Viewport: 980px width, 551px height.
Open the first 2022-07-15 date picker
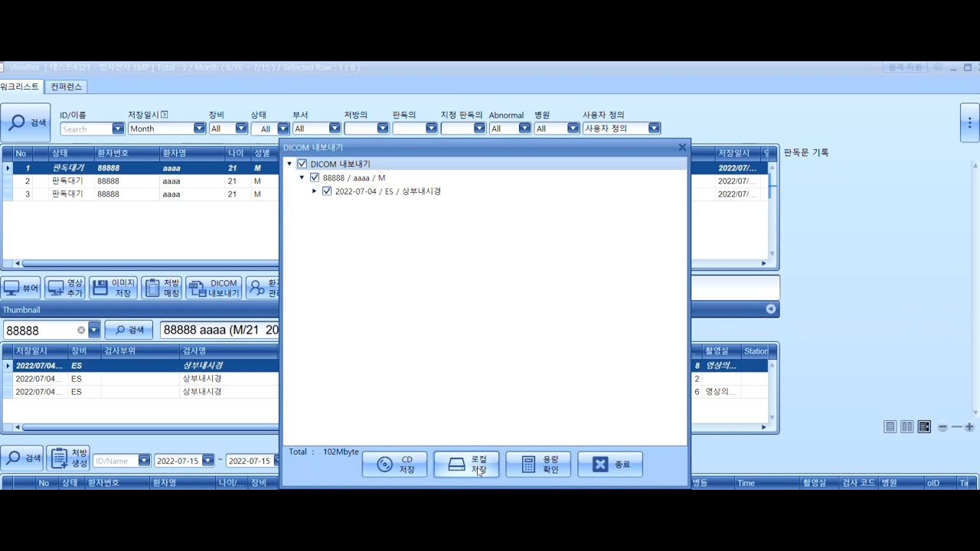click(x=208, y=461)
